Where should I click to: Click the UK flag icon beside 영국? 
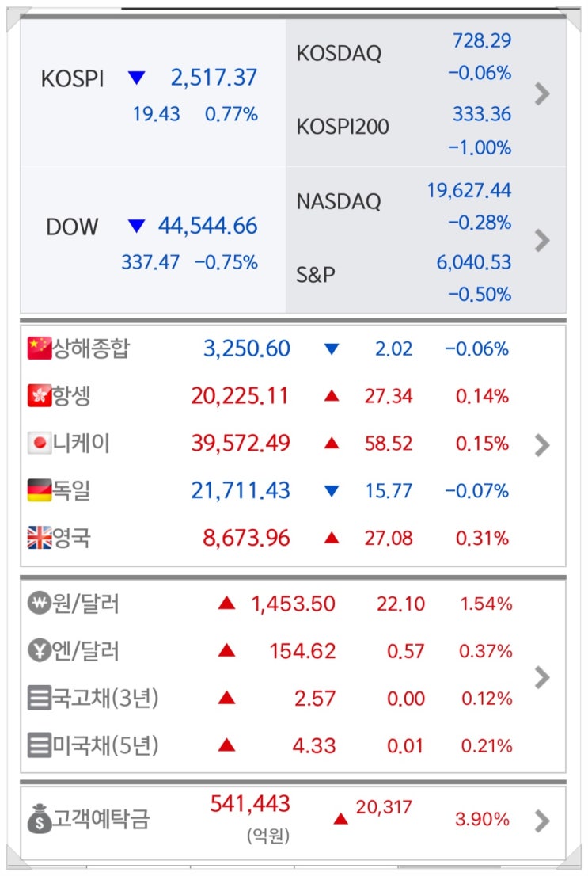coord(39,539)
